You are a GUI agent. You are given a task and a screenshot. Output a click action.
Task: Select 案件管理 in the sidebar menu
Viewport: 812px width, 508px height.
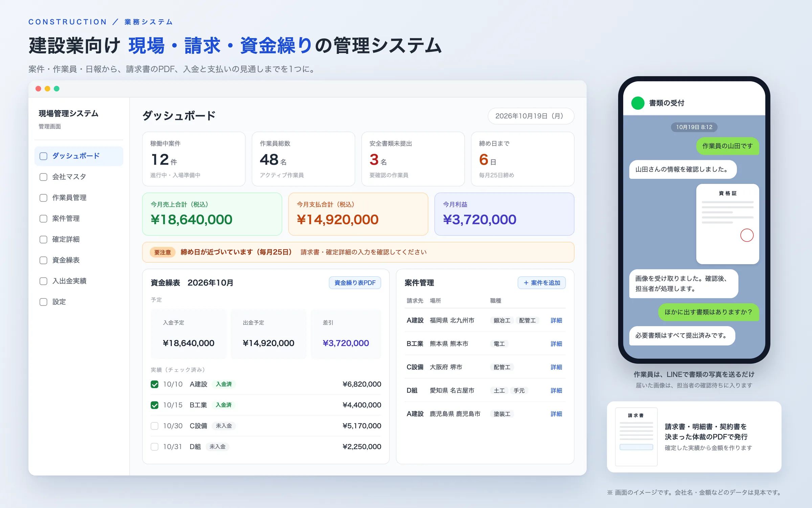coord(79,219)
